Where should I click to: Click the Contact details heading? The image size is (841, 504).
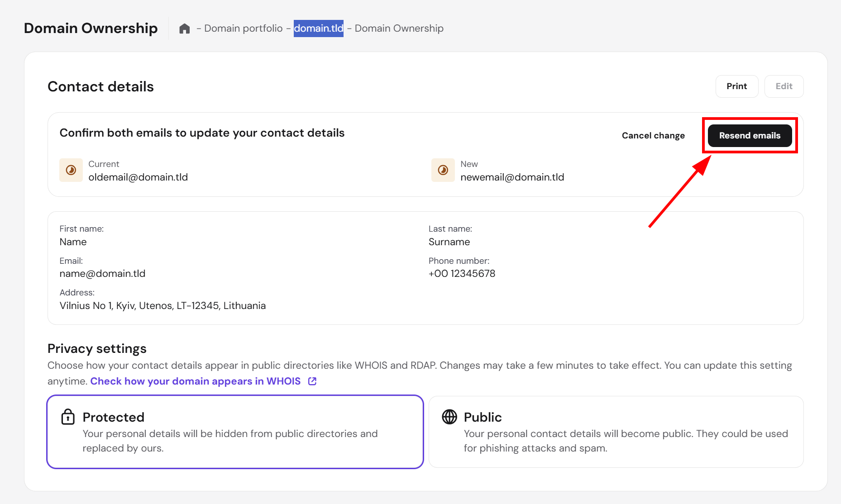(100, 87)
